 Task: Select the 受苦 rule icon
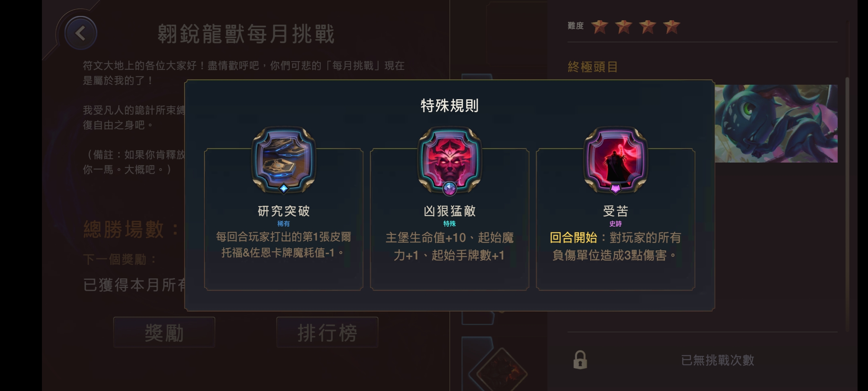[616, 159]
